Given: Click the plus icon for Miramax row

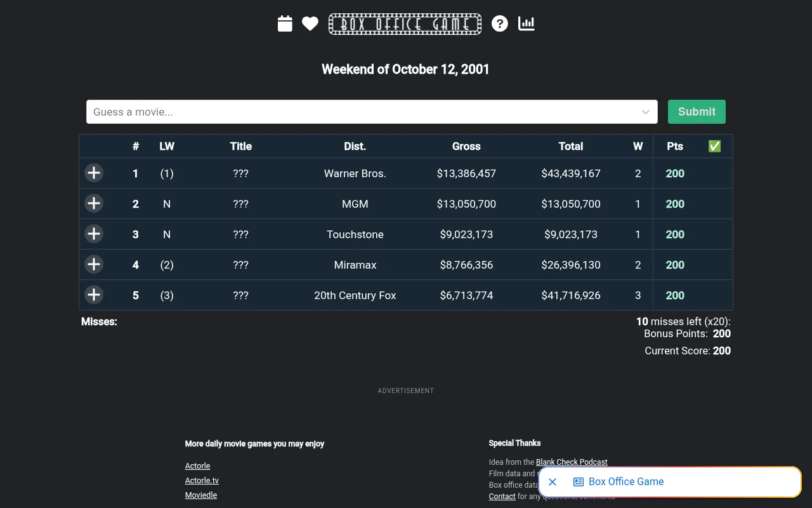Looking at the screenshot, I should 94,264.
